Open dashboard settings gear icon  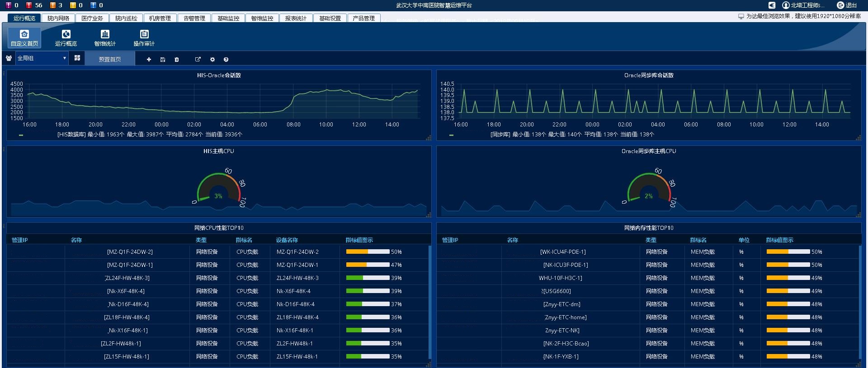point(212,60)
